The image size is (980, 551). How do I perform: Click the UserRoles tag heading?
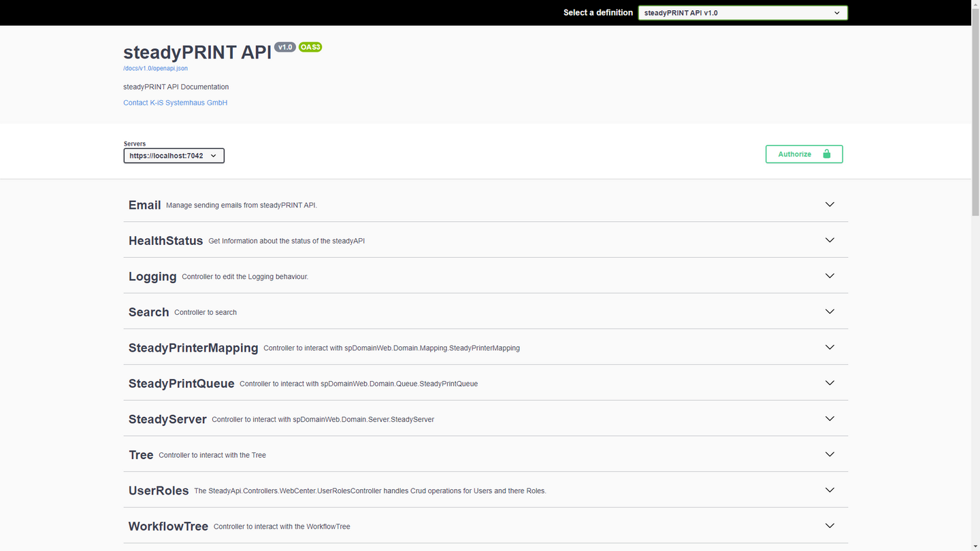(159, 491)
